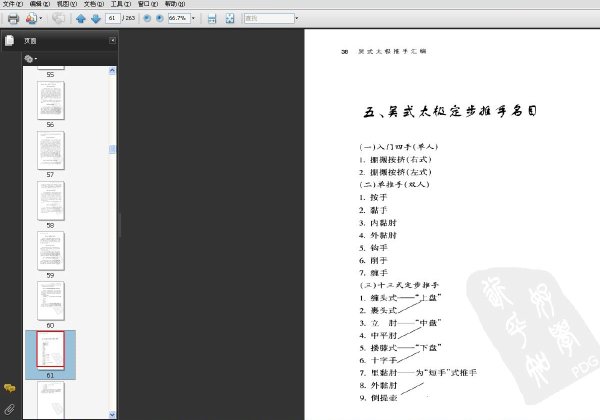Click the fit one full page icon
The height and width of the screenshot is (420, 600).
tap(230, 18)
